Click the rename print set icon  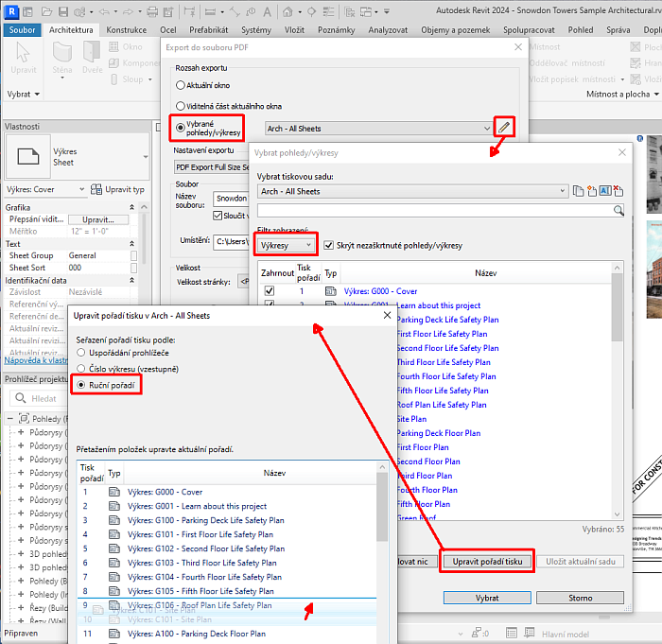pos(604,191)
